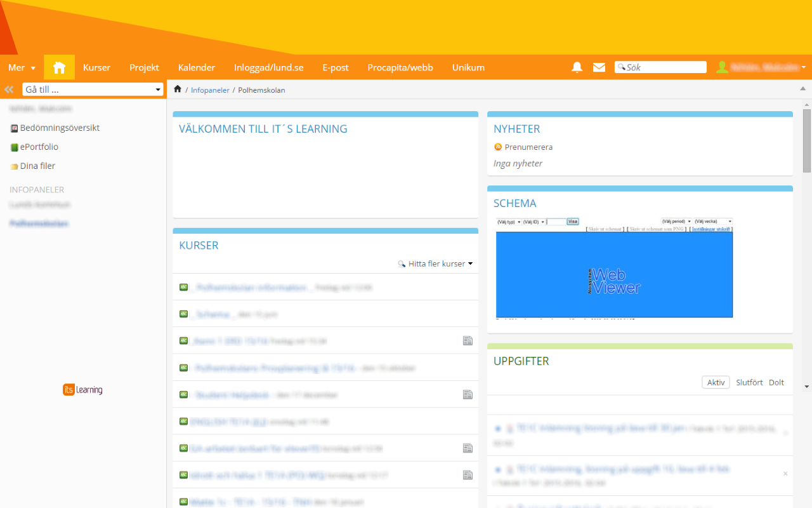This screenshot has height=508, width=812.
Task: Open the (Välj typ) dropdown
Action: (x=509, y=222)
